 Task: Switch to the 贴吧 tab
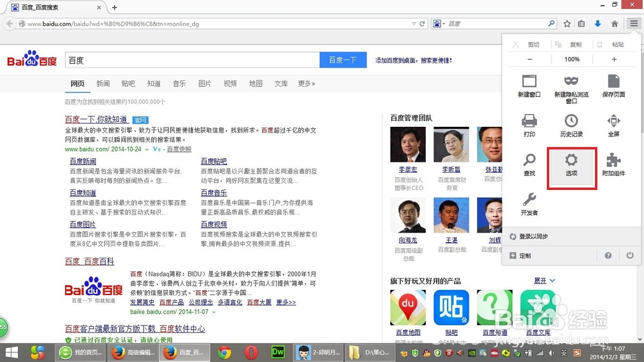click(x=128, y=83)
